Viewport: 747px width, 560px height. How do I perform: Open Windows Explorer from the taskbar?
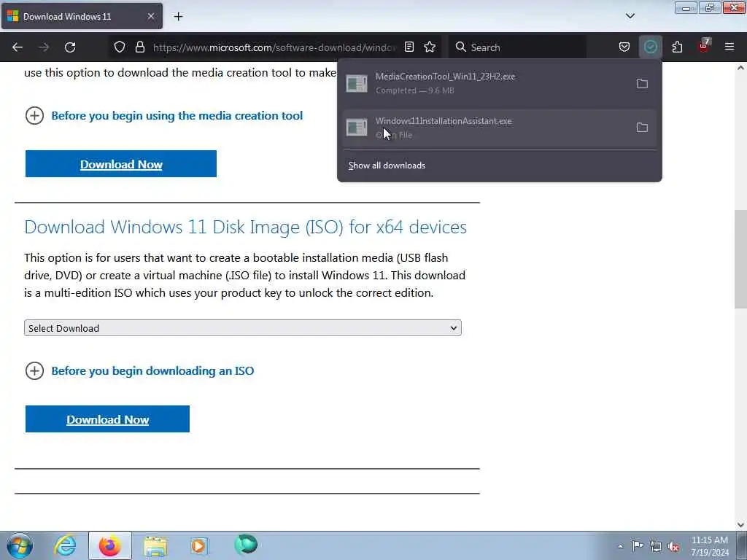(155, 545)
